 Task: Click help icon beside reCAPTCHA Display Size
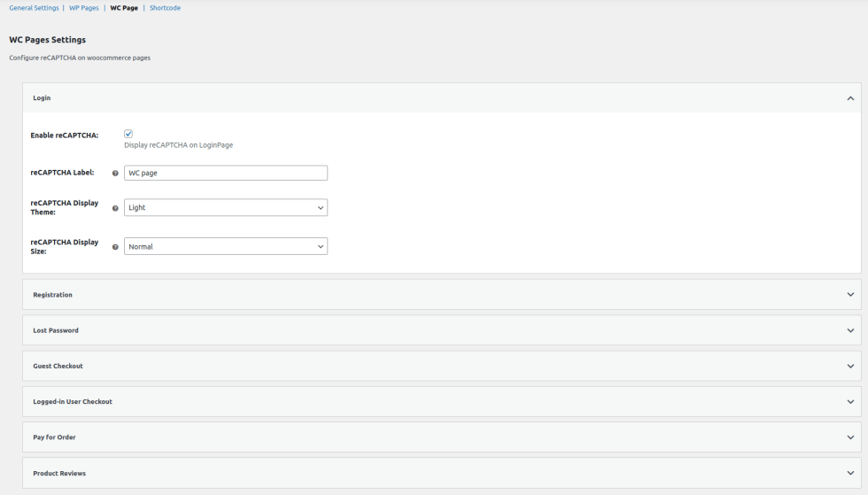(115, 247)
